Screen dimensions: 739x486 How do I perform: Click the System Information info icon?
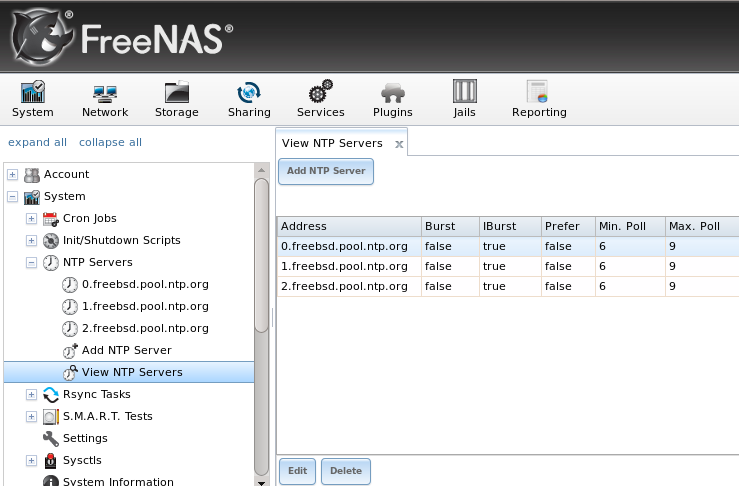pos(50,481)
